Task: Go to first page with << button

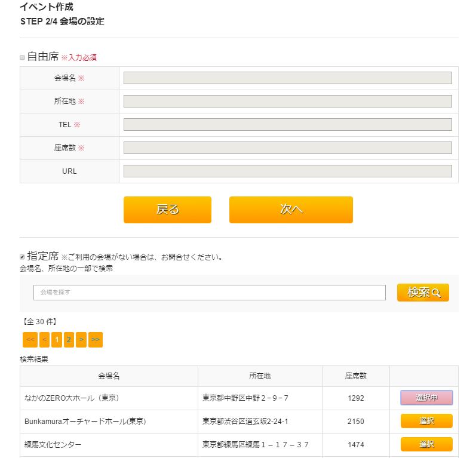Action: click(x=30, y=340)
